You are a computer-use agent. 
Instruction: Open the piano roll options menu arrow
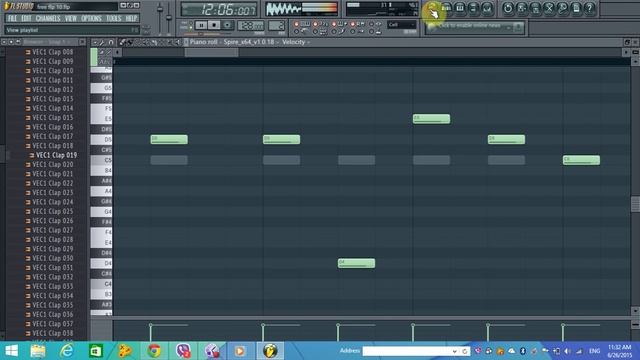(95, 42)
